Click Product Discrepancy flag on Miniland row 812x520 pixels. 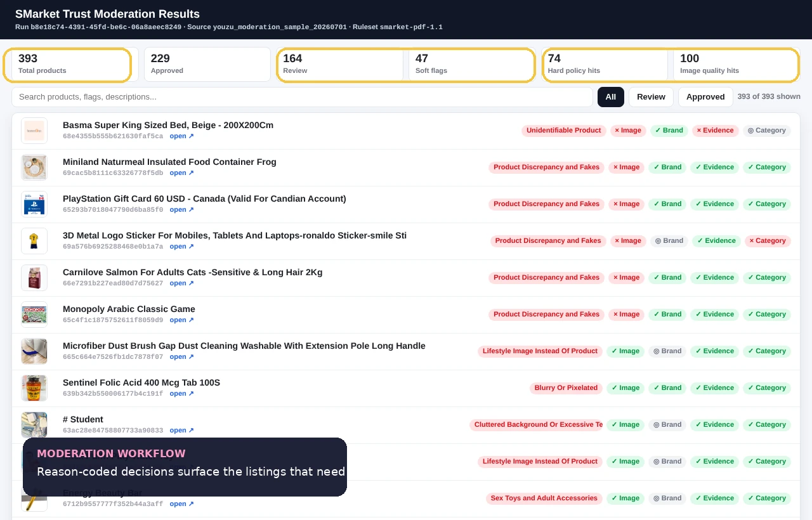[x=546, y=167]
